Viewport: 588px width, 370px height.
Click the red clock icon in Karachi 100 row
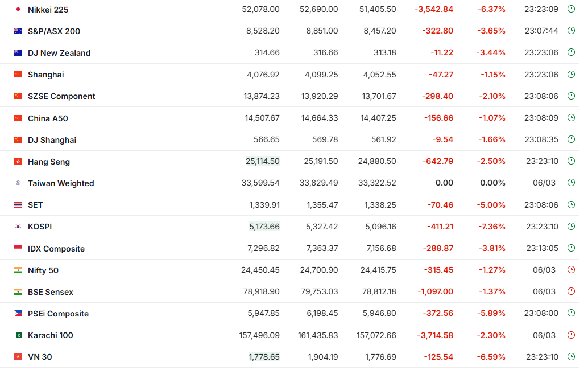click(571, 335)
